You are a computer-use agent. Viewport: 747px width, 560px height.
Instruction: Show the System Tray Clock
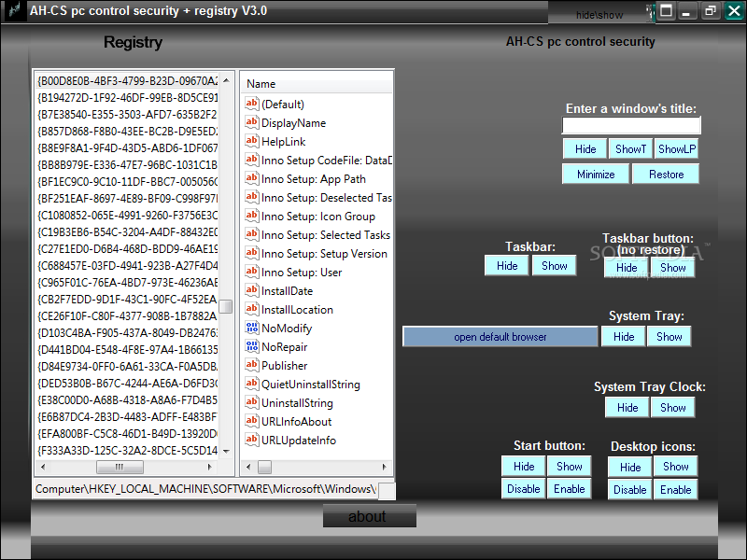pos(673,408)
